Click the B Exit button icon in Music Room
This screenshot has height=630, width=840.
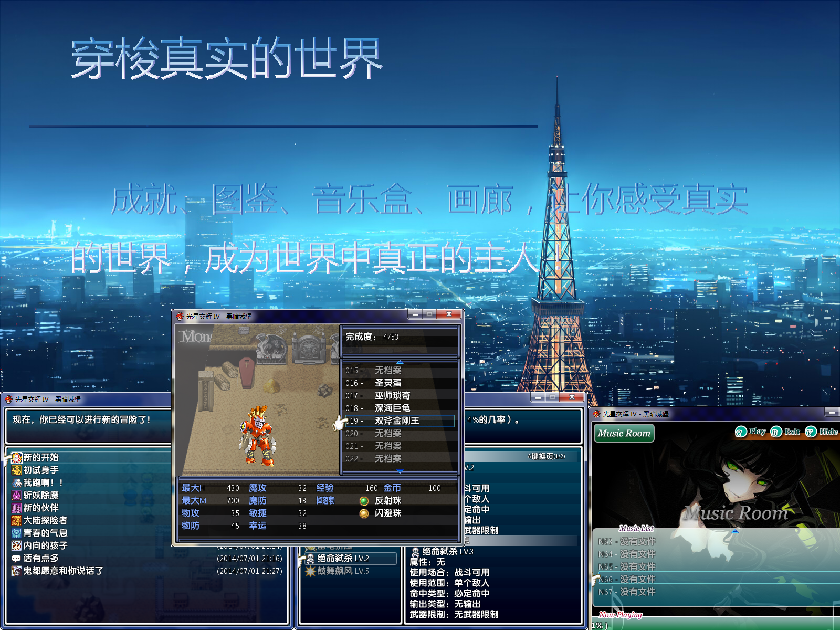(776, 432)
